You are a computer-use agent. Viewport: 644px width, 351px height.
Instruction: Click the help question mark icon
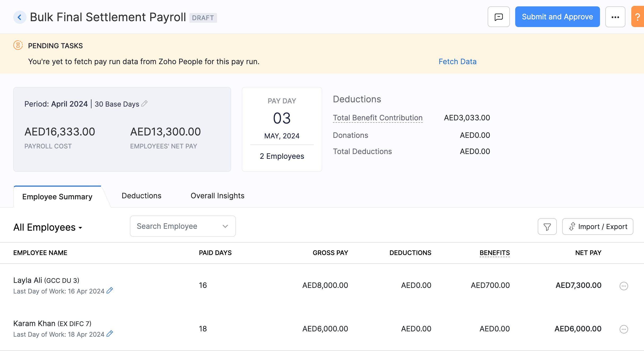[x=639, y=17]
